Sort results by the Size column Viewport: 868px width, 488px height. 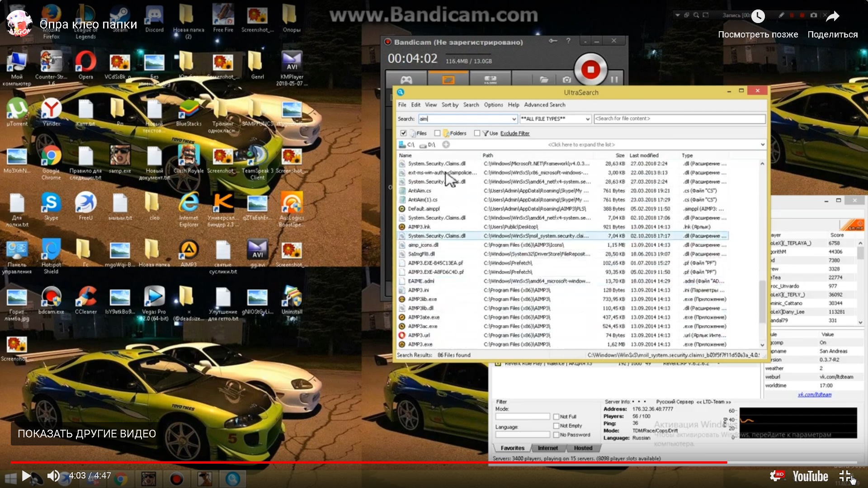(620, 155)
